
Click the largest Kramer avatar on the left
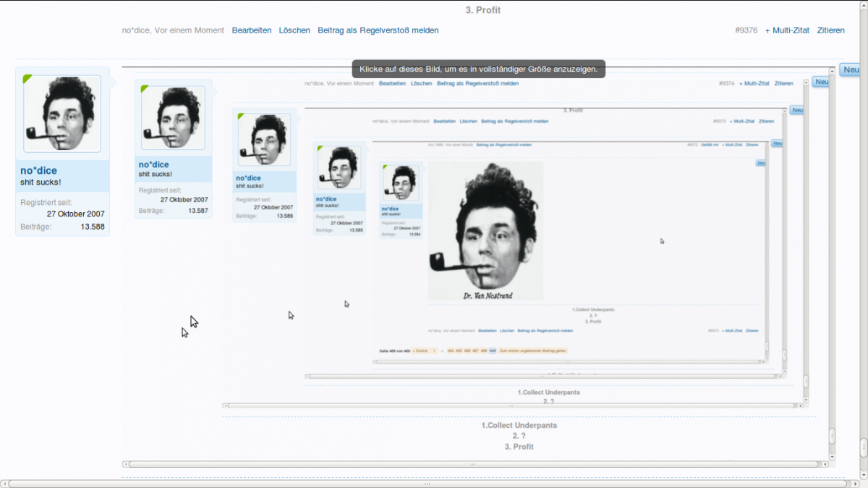click(62, 114)
